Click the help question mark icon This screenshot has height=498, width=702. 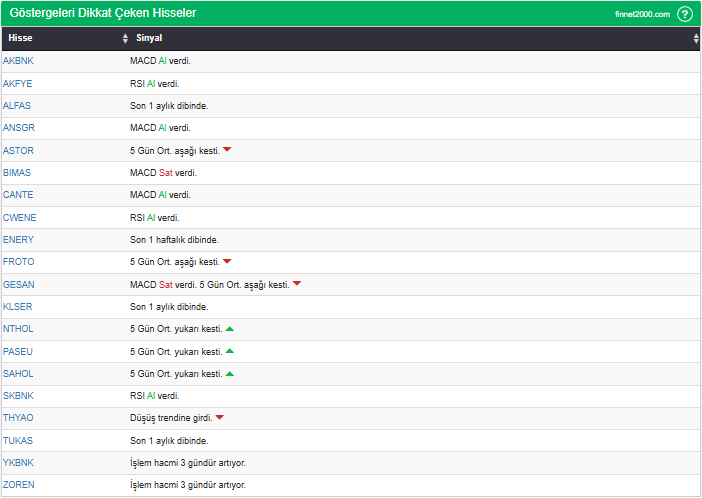pyautogui.click(x=684, y=14)
